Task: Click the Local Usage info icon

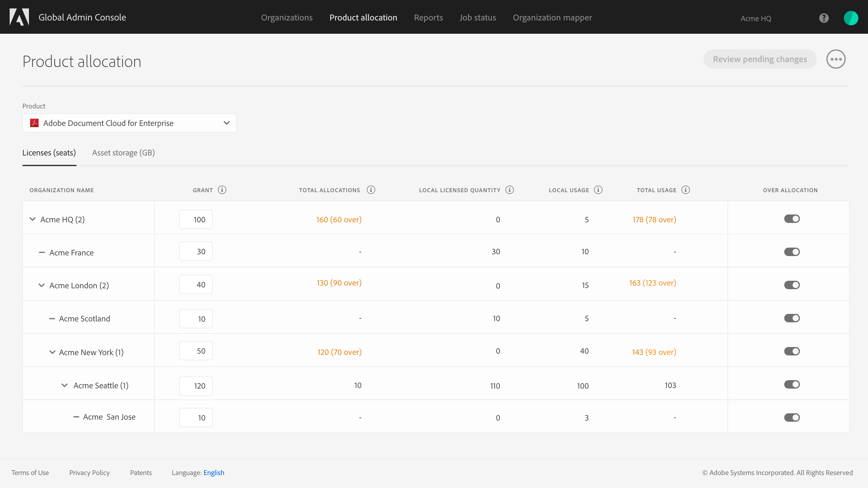Action: [x=599, y=190]
